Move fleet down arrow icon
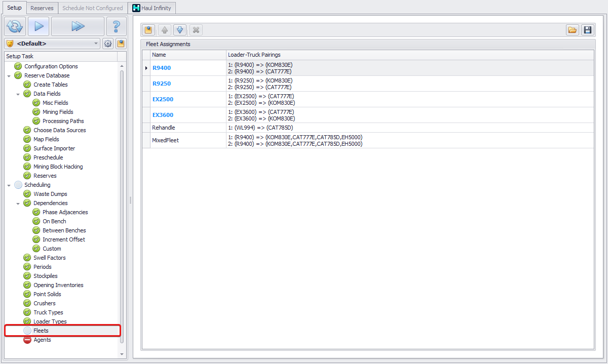The width and height of the screenshot is (608, 364). pos(180,30)
